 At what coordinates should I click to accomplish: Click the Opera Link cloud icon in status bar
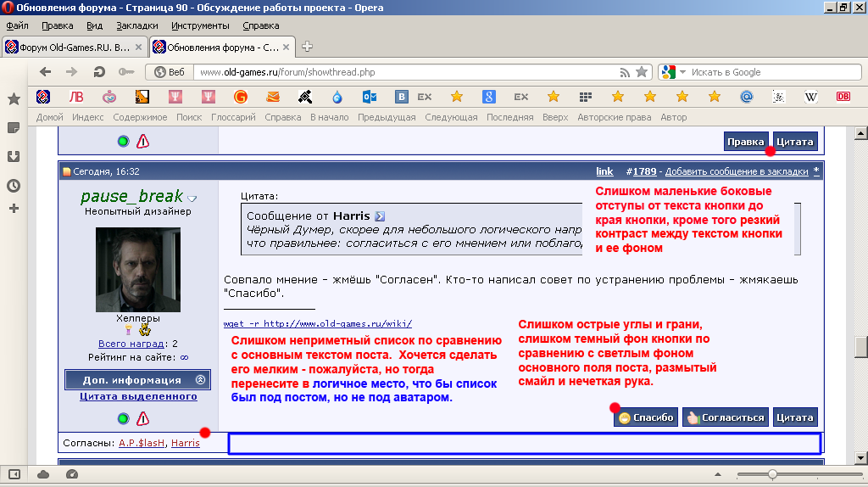click(x=43, y=474)
